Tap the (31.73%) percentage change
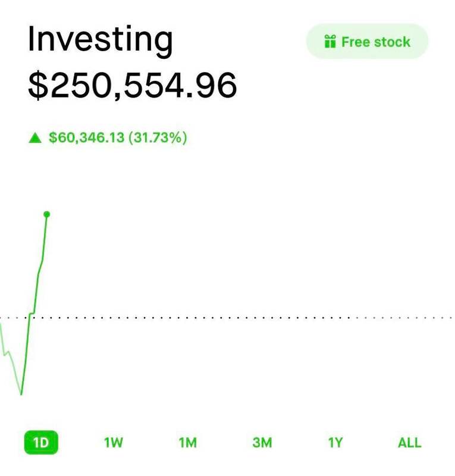This screenshot has height=476, width=455. 158,137
